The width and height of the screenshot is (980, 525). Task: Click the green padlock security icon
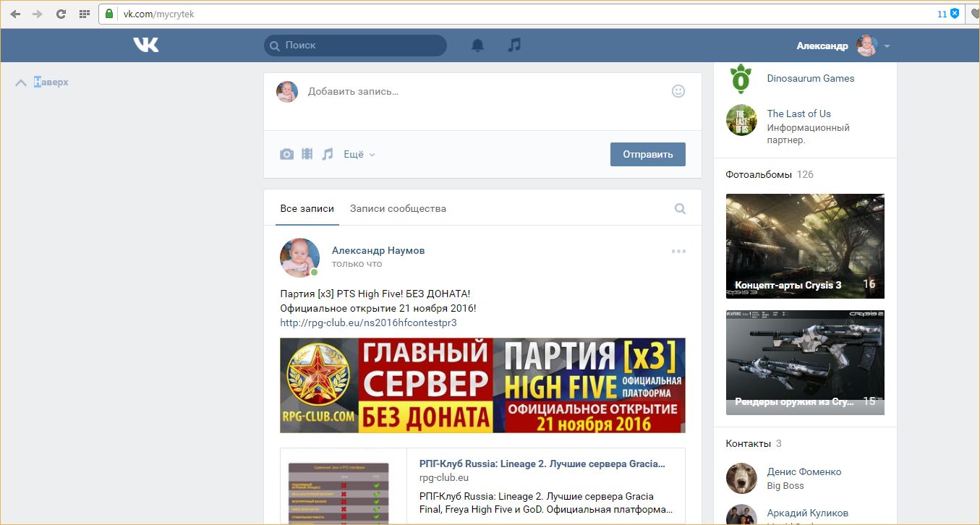tap(109, 14)
